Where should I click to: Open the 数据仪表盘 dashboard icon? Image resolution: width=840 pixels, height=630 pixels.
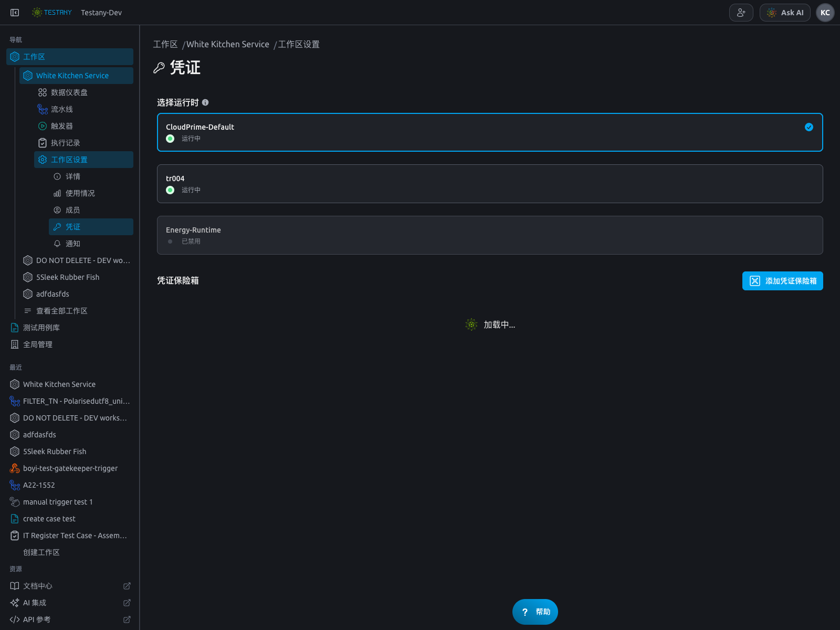click(43, 92)
